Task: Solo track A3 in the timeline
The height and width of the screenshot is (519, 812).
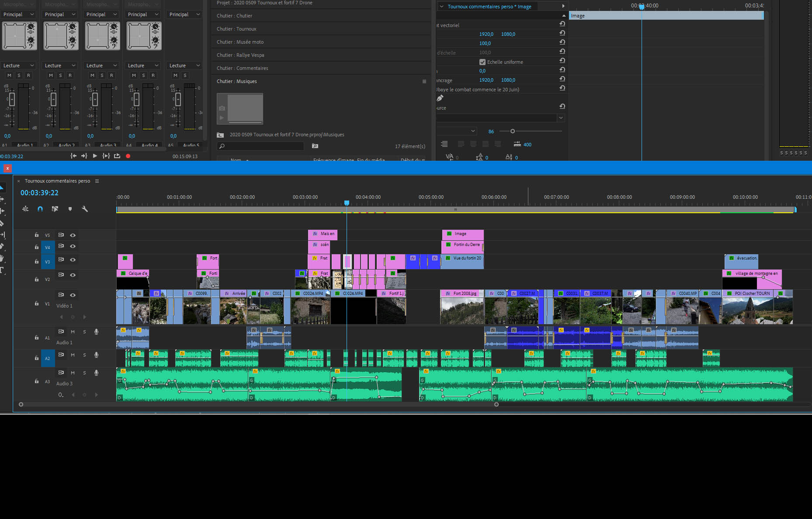Action: coord(84,373)
